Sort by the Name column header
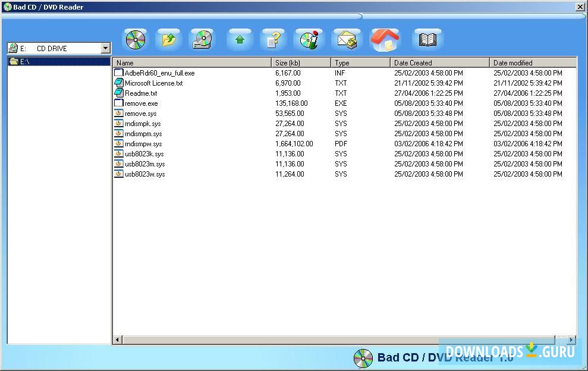This screenshot has height=371, width=588. [x=192, y=62]
